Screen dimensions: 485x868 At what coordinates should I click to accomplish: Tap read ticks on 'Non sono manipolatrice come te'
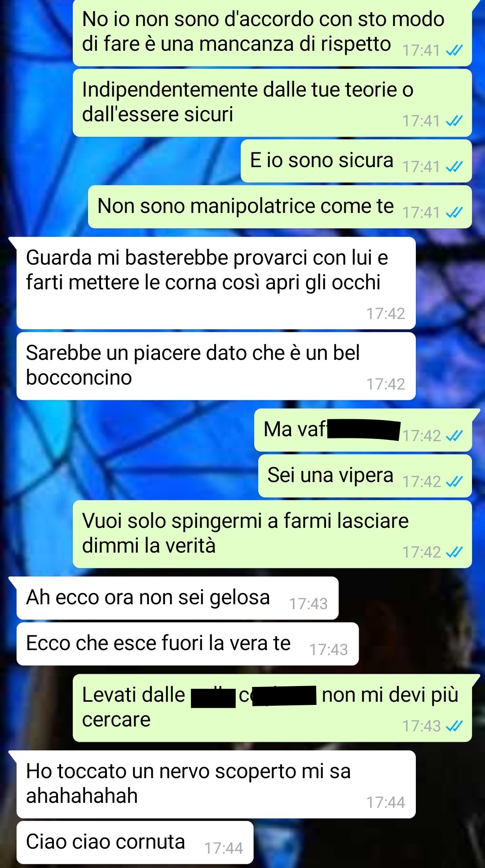(x=454, y=212)
